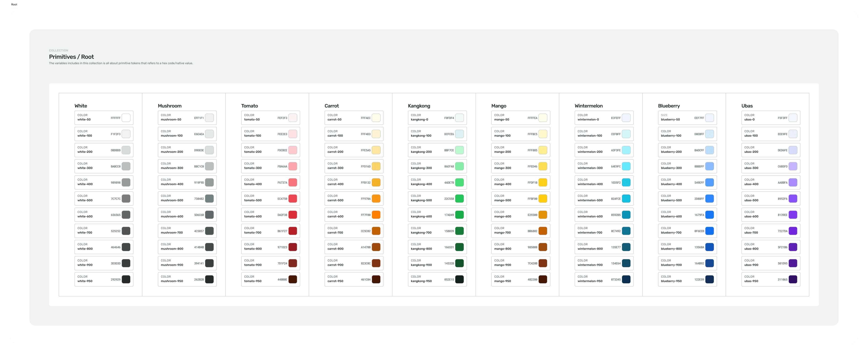Click the Blueberry section heading

[669, 106]
